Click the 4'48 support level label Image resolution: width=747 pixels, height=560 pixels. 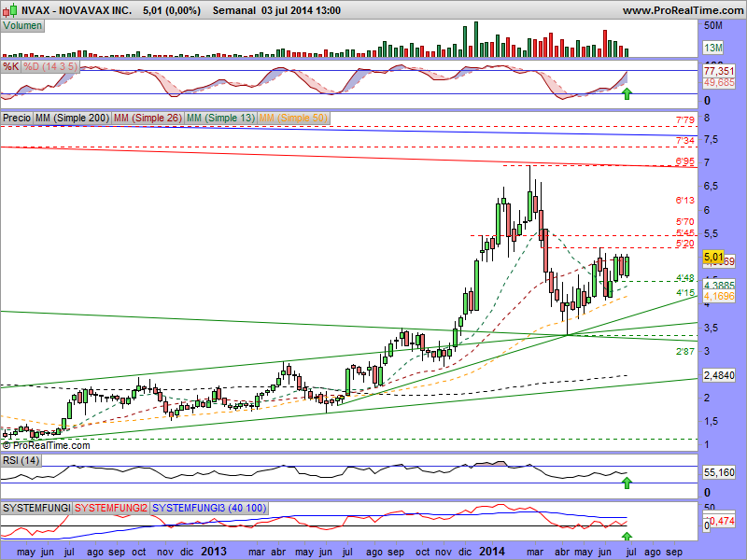tap(685, 277)
